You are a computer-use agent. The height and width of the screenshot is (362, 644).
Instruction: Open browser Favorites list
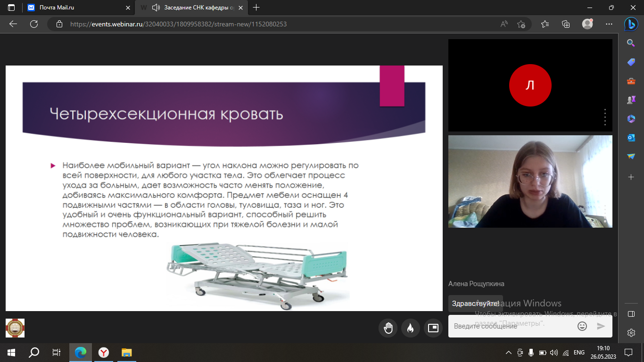[x=545, y=24]
